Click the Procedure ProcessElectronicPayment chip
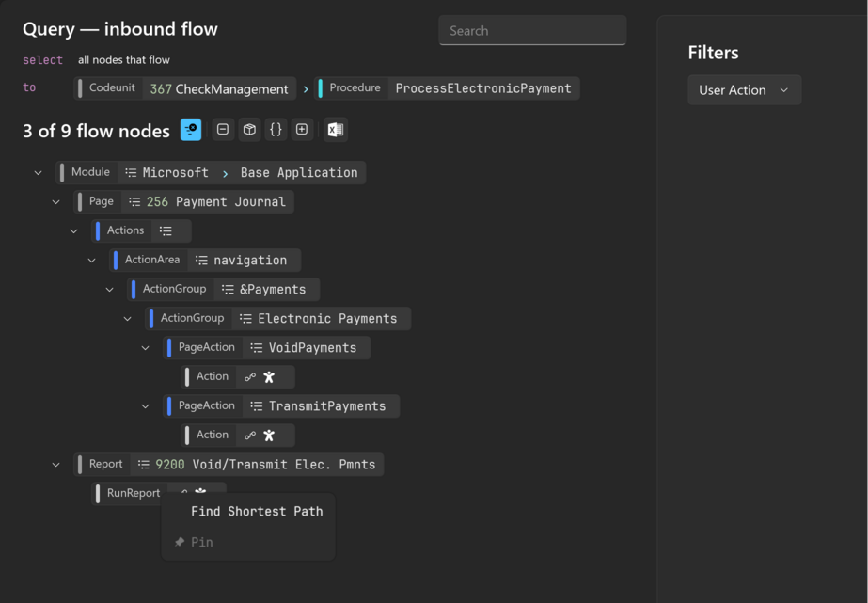The image size is (868, 603). pos(447,88)
